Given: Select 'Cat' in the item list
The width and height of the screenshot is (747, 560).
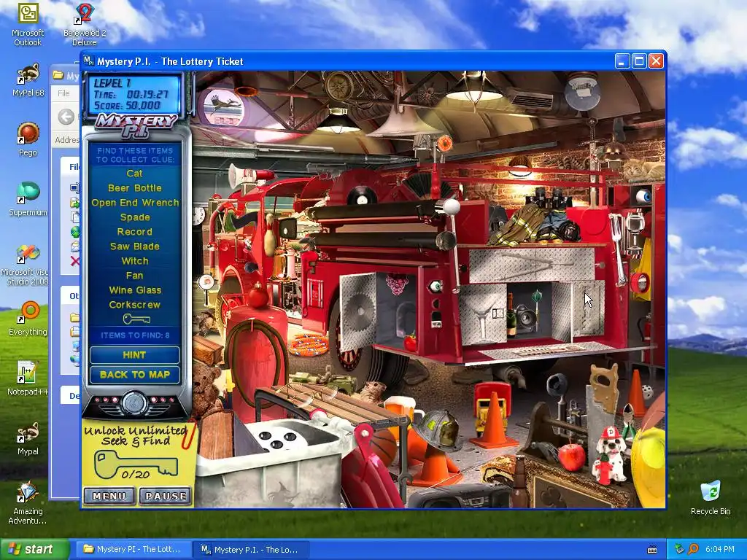Looking at the screenshot, I should (x=134, y=174).
